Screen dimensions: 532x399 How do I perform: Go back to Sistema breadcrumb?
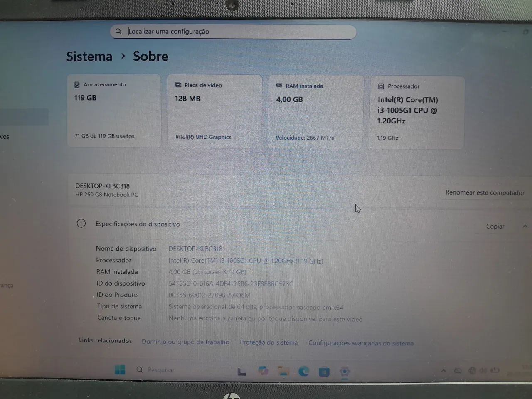coord(89,57)
